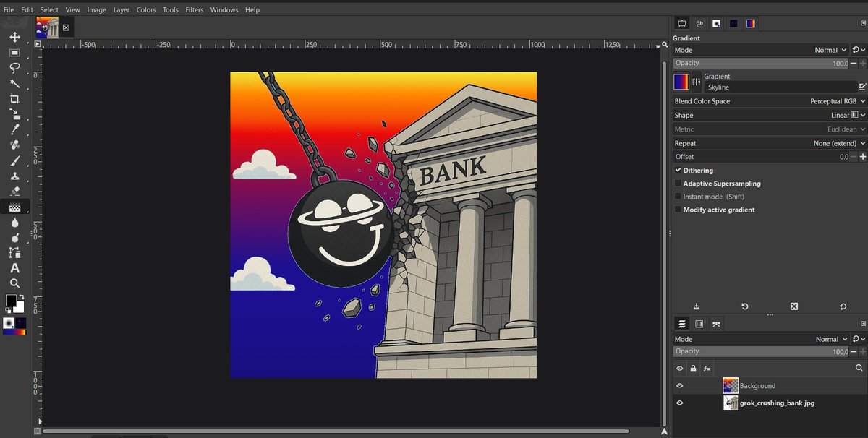The height and width of the screenshot is (438, 868).
Task: Increase the gradient Offset value
Action: [863, 157]
